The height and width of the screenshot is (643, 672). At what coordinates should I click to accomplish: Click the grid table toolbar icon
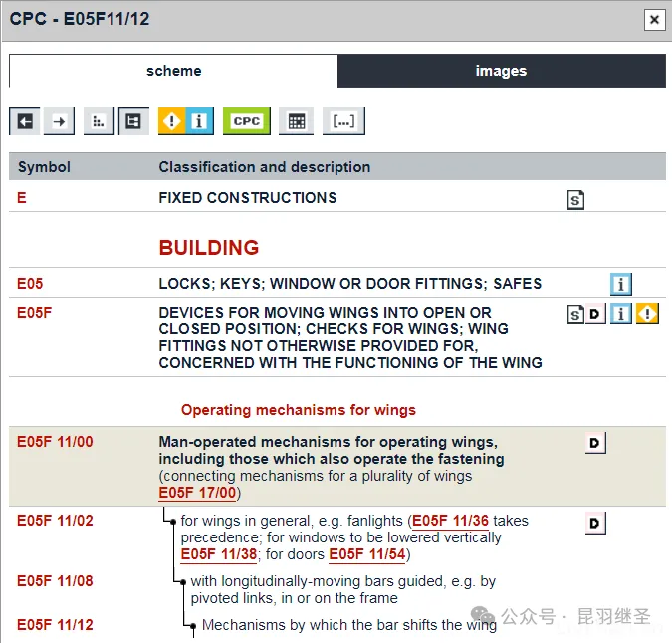296,121
